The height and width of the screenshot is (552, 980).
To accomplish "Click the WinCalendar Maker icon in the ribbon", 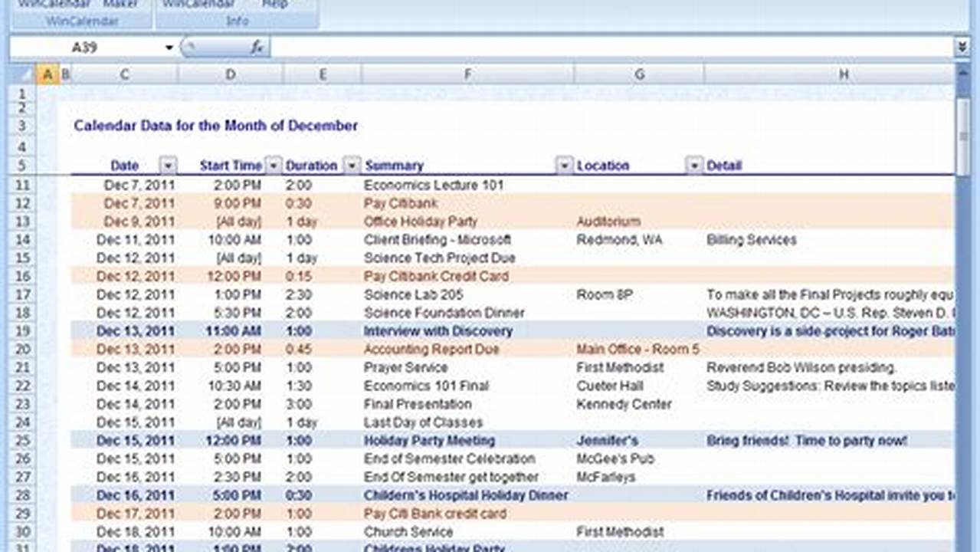I will coord(119,4).
